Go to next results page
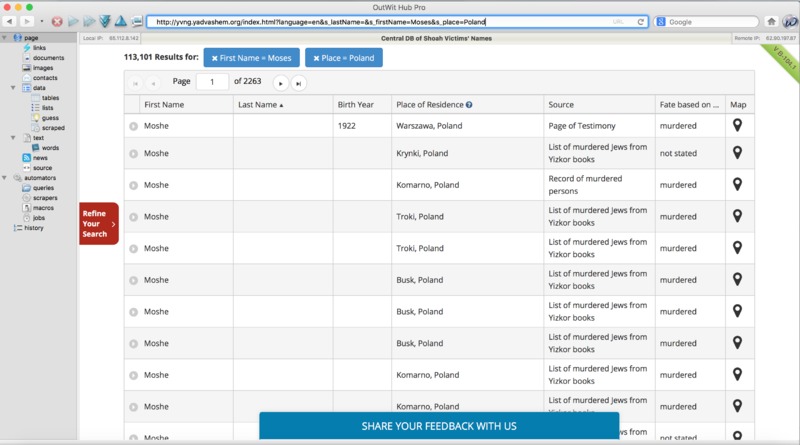This screenshot has width=800, height=445. click(x=281, y=83)
